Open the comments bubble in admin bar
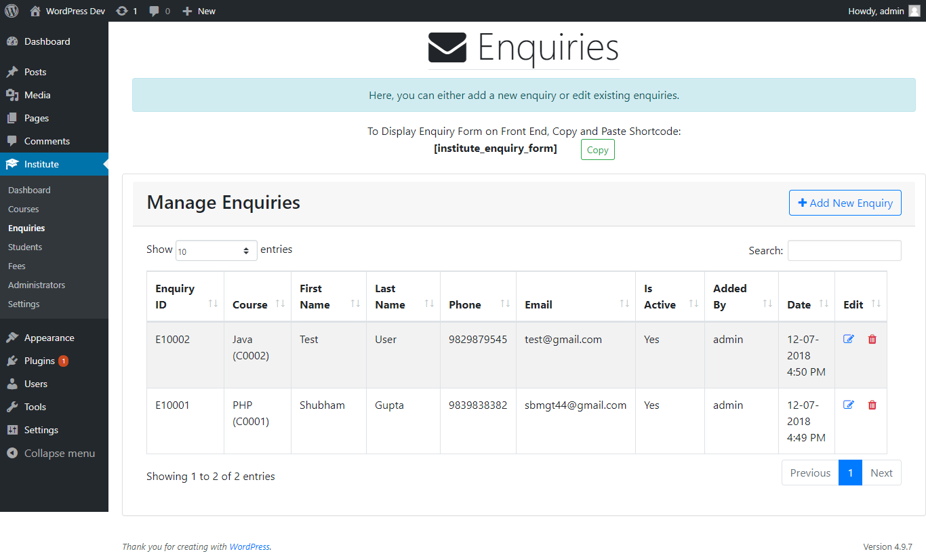Screen dimensions: 926x560 coord(159,11)
